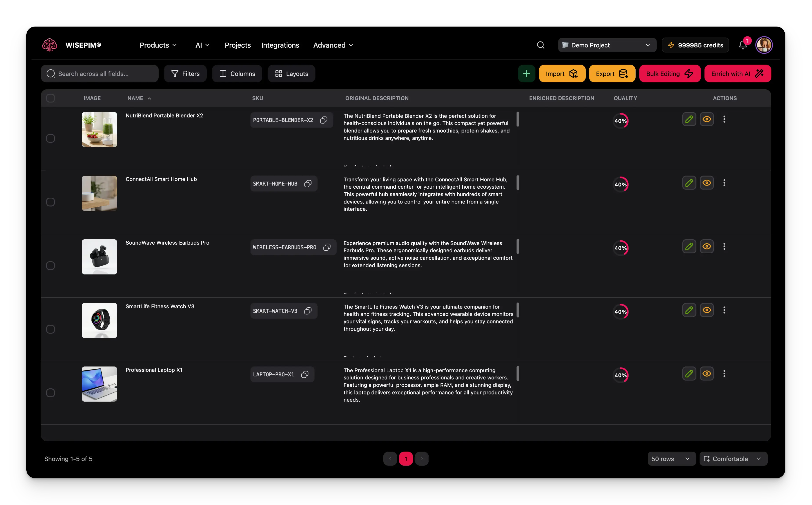Viewport: 812px width, 505px height.
Task: Select the NutriBlend Portable Blender X2 row checkbox
Action: tap(51, 138)
